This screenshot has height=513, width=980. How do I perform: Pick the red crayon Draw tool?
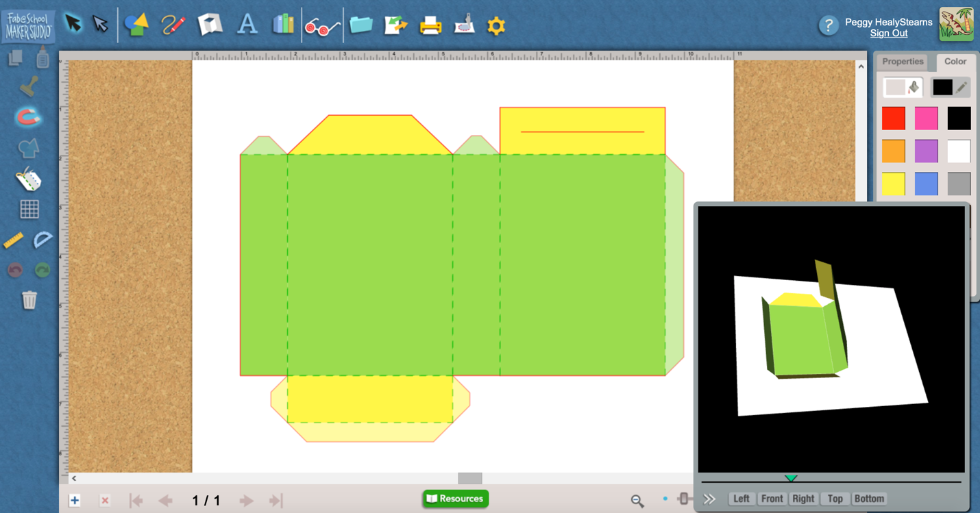pyautogui.click(x=172, y=24)
